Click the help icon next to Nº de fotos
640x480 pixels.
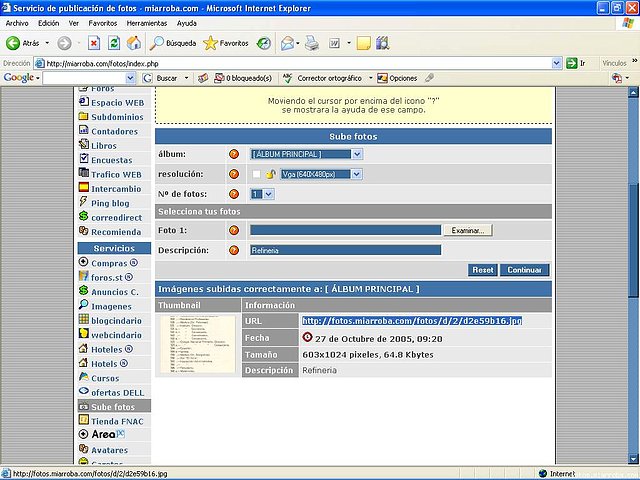click(234, 194)
